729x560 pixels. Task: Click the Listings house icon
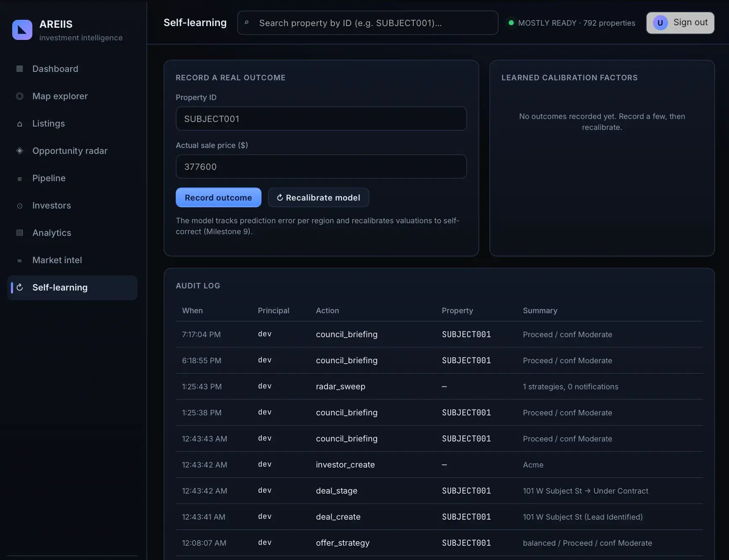coord(19,124)
